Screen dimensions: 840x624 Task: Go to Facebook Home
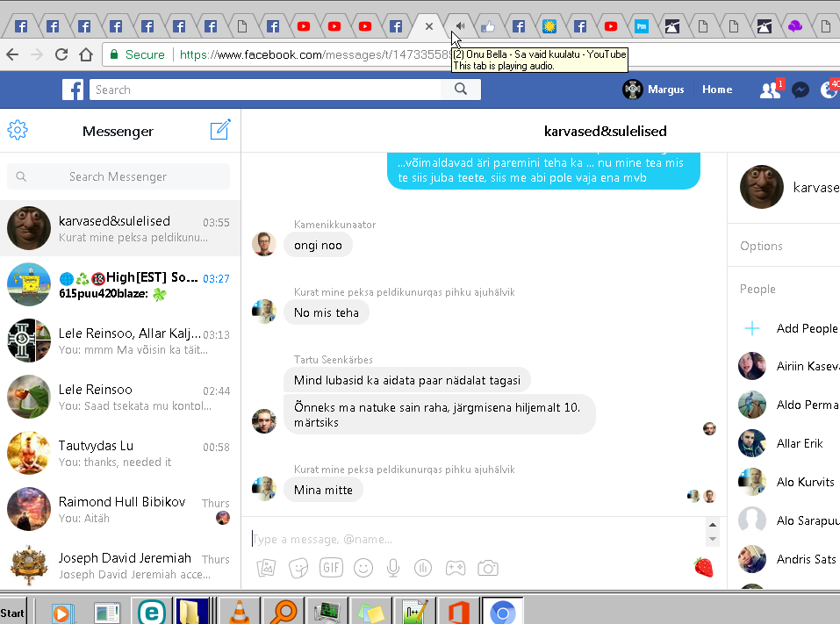click(717, 90)
